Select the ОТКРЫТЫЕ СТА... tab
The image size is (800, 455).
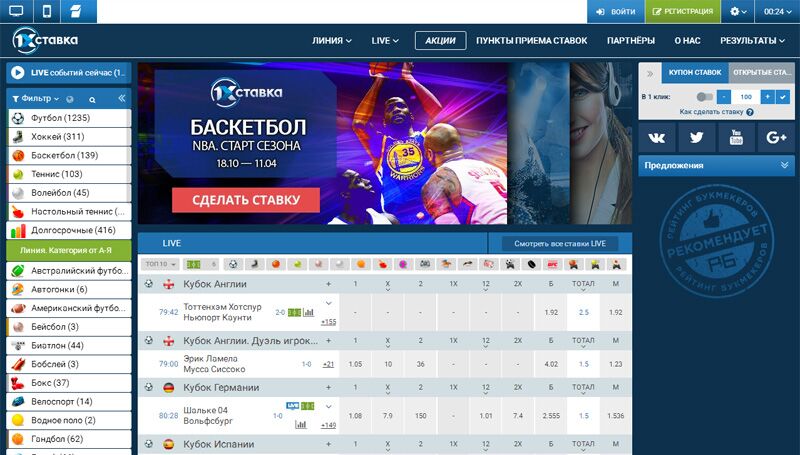point(762,73)
